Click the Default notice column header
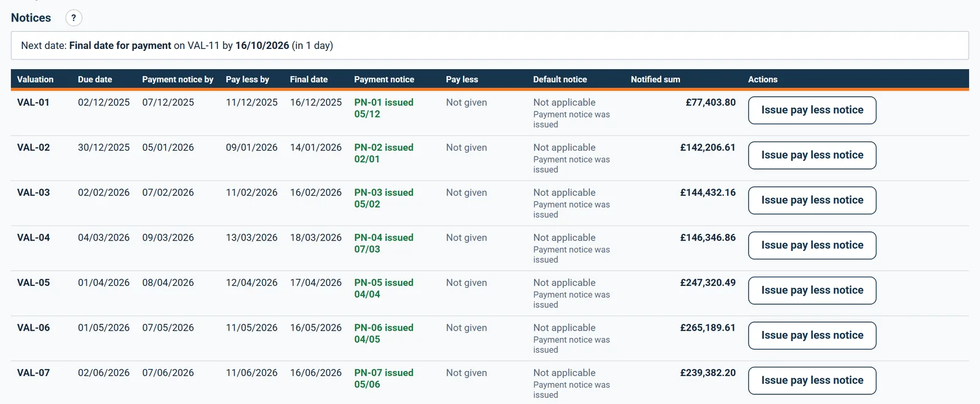980x404 pixels. pyautogui.click(x=560, y=80)
